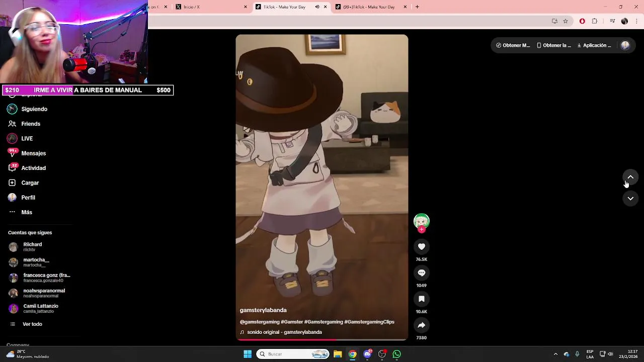The image size is (644, 362).
Task: Click the Cargar plus-square icon
Action: coord(12,183)
